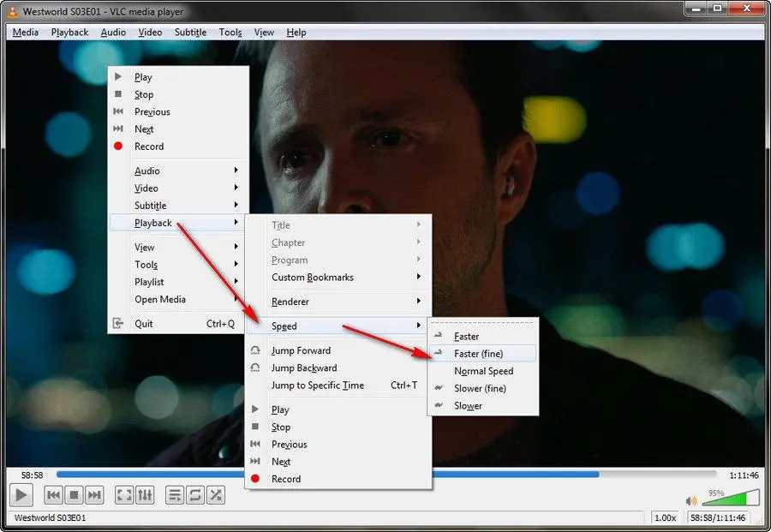
Task: Choose Jump to Specific Time
Action: pyautogui.click(x=338, y=385)
